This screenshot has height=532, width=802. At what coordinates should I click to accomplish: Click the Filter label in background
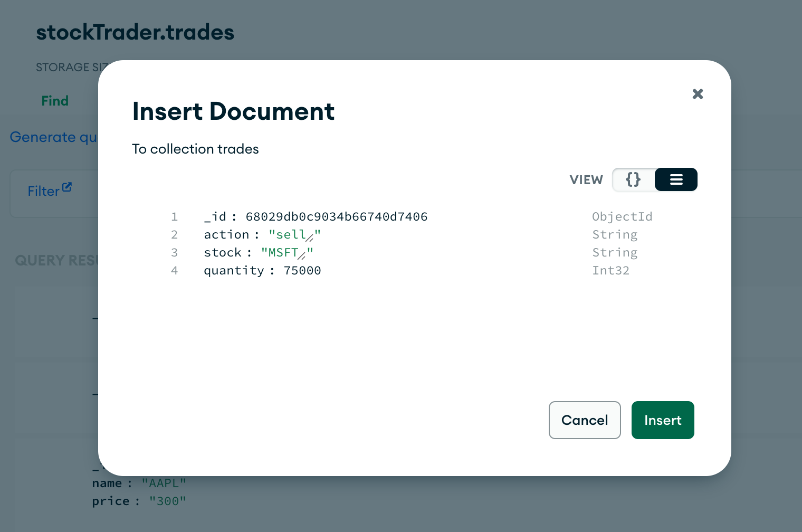(x=43, y=191)
